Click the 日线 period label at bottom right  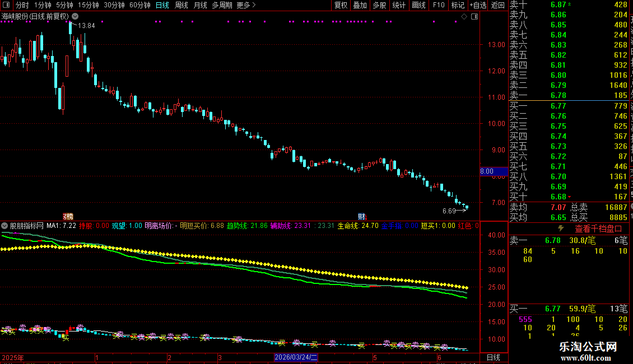pos(494,357)
